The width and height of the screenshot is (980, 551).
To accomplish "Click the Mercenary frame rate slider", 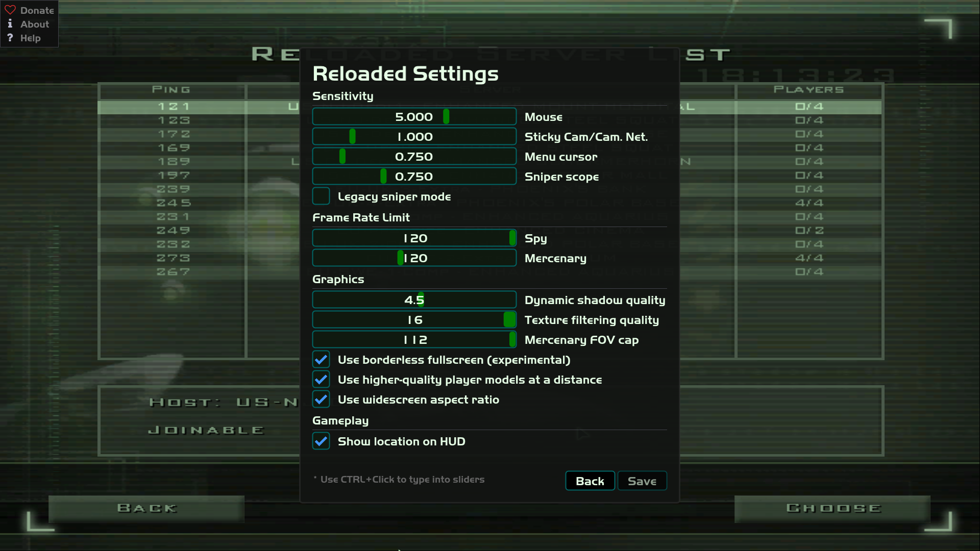I will (x=414, y=258).
